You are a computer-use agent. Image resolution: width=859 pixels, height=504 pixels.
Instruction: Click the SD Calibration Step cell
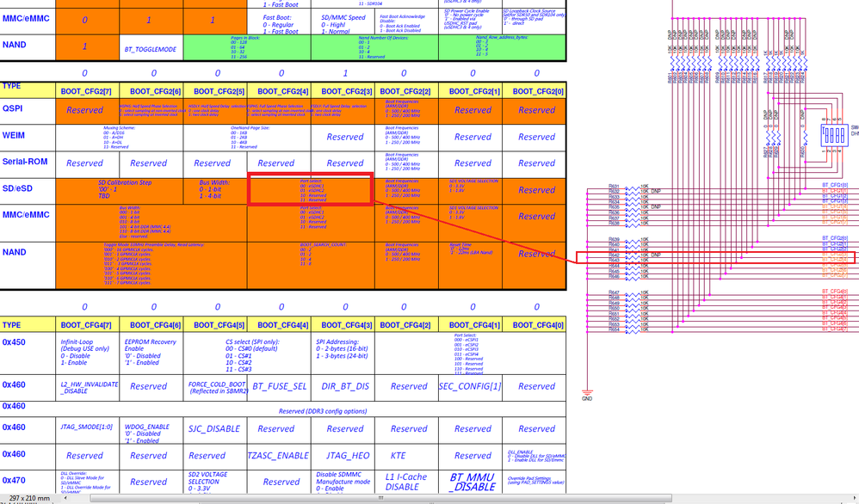coord(120,191)
